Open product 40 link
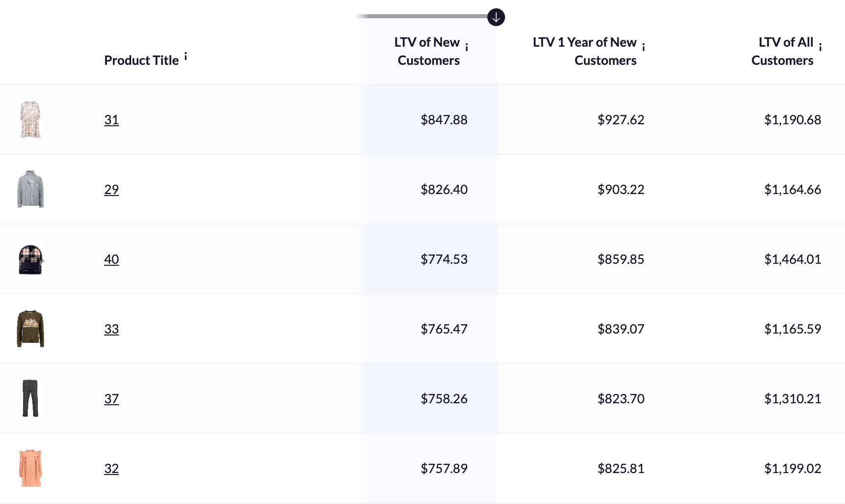The image size is (845, 504). click(112, 259)
